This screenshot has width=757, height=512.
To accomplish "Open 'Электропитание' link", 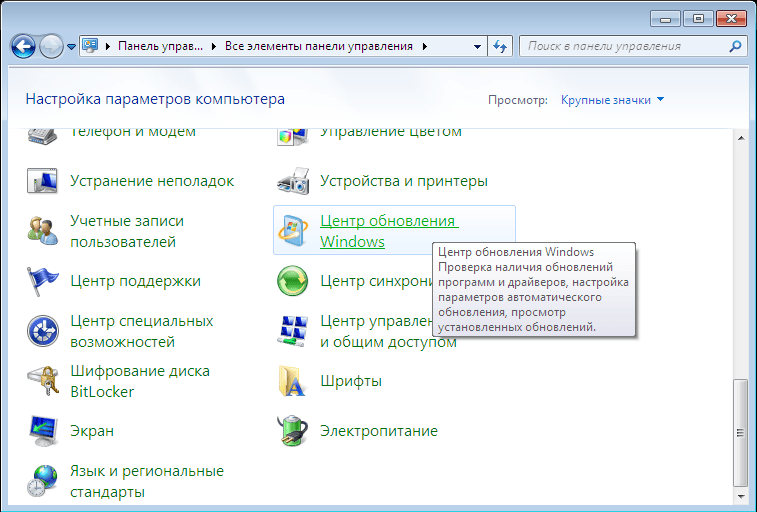I will pos(379,431).
